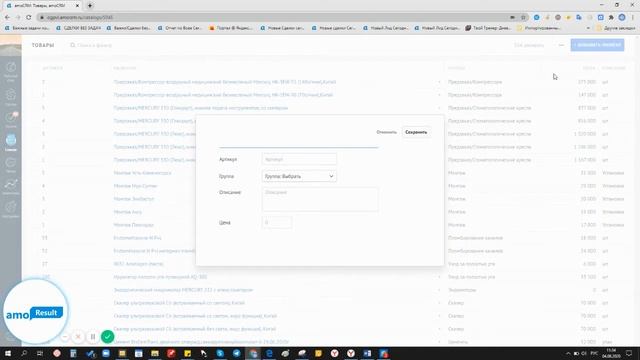
Task: Open the Импортированные bookmarks folder
Action: coord(539,28)
